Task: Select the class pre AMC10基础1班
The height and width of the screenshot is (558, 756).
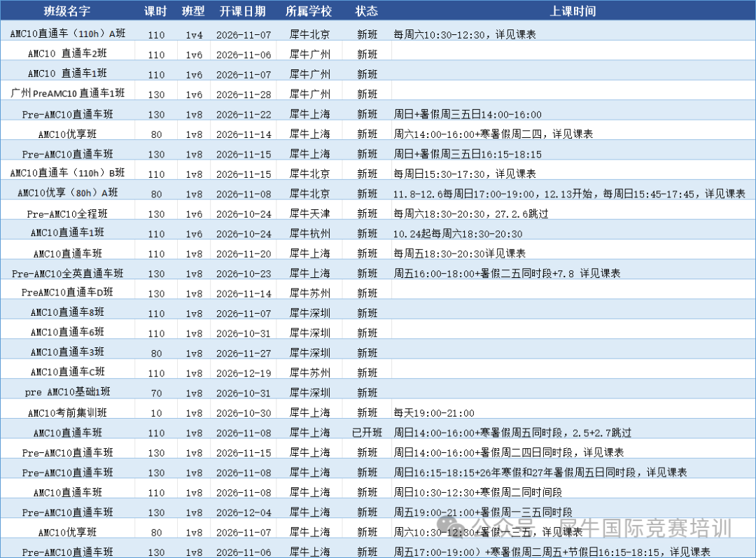Action: pyautogui.click(x=67, y=392)
